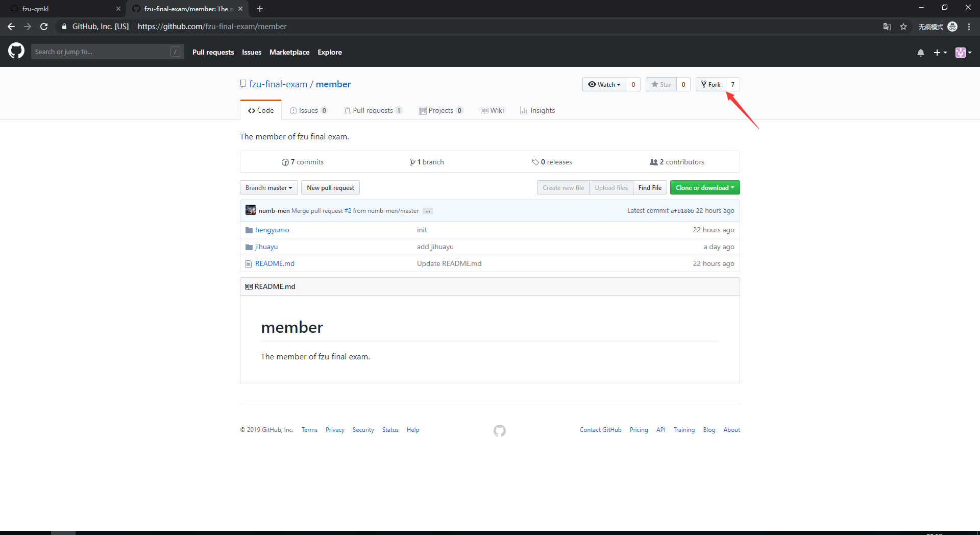Open the user avatar profile menu
This screenshot has height=535, width=980.
pyautogui.click(x=963, y=53)
